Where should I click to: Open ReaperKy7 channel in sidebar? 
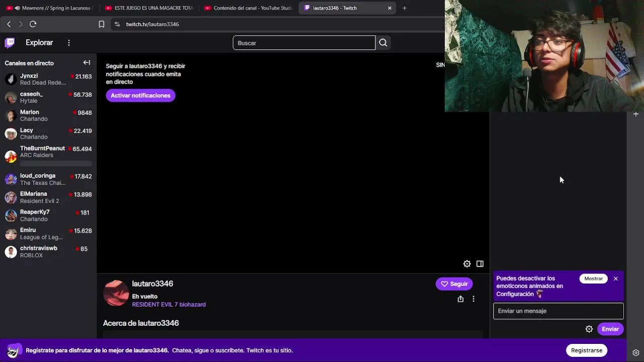(48, 216)
